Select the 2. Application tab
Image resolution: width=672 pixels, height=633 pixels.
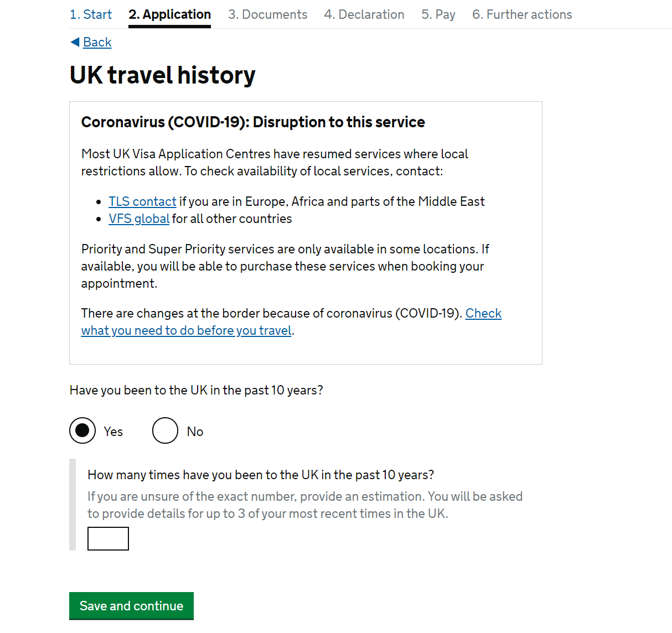[x=170, y=14]
